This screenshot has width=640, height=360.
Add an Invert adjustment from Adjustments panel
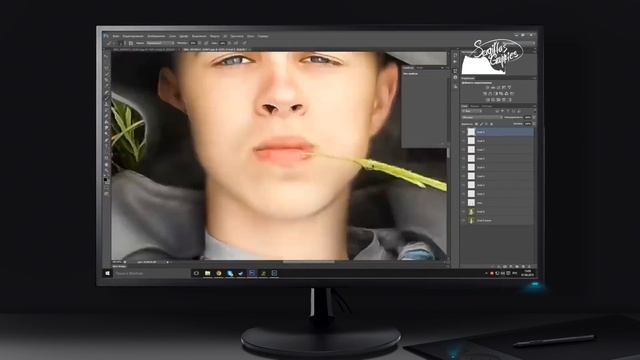coord(487,100)
